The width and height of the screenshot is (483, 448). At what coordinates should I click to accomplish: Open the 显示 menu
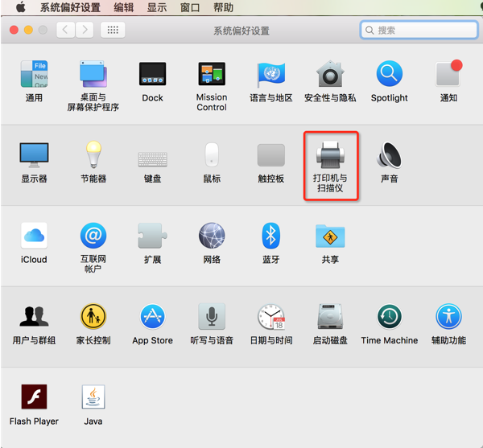(x=157, y=7)
